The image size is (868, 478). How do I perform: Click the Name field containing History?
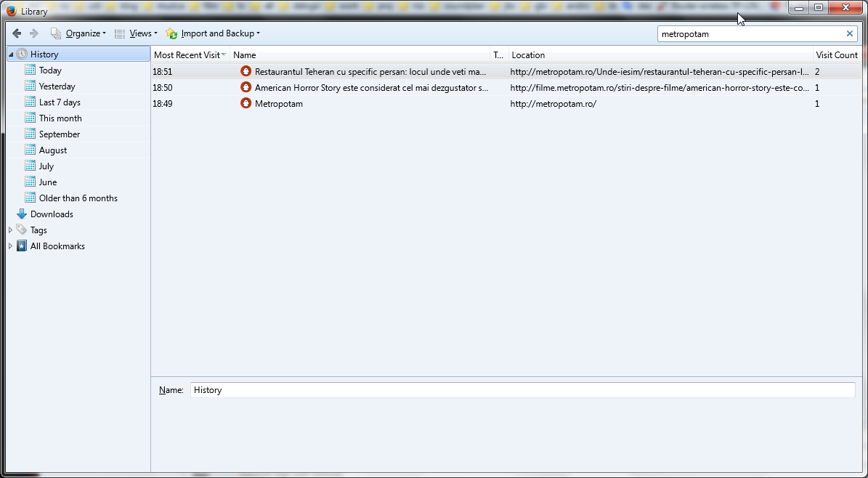522,390
